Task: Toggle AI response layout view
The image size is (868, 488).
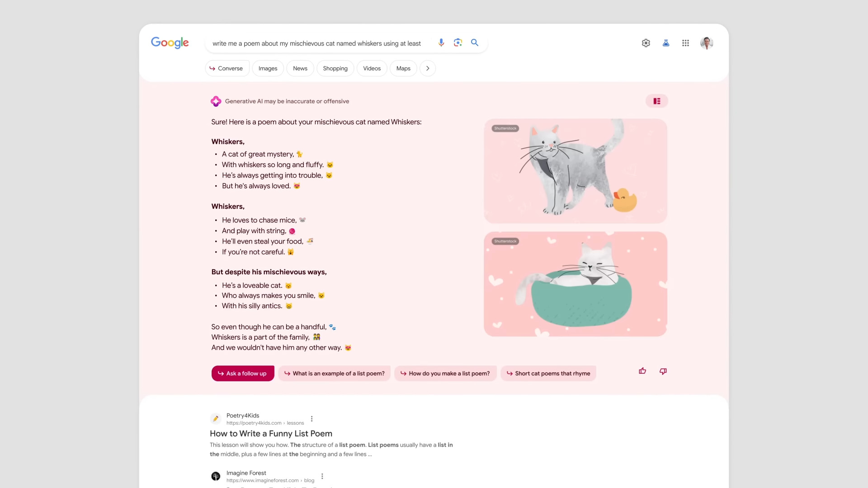Action: pyautogui.click(x=657, y=101)
